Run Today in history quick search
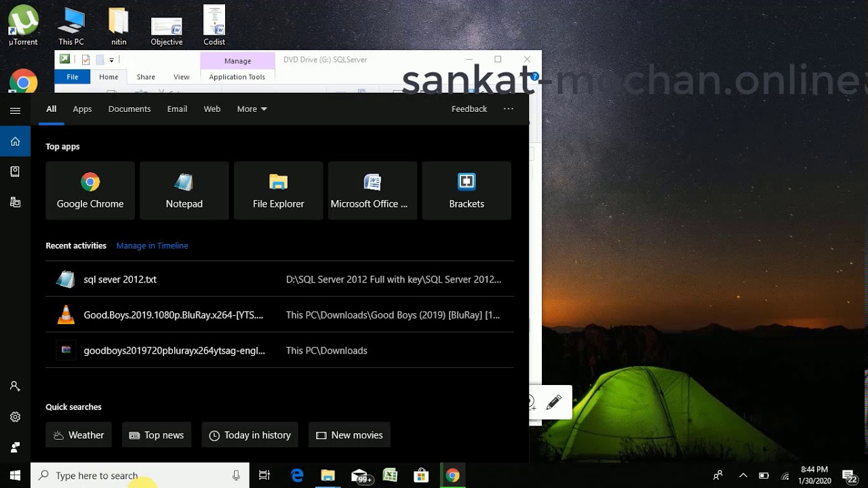The image size is (868, 488). (250, 435)
